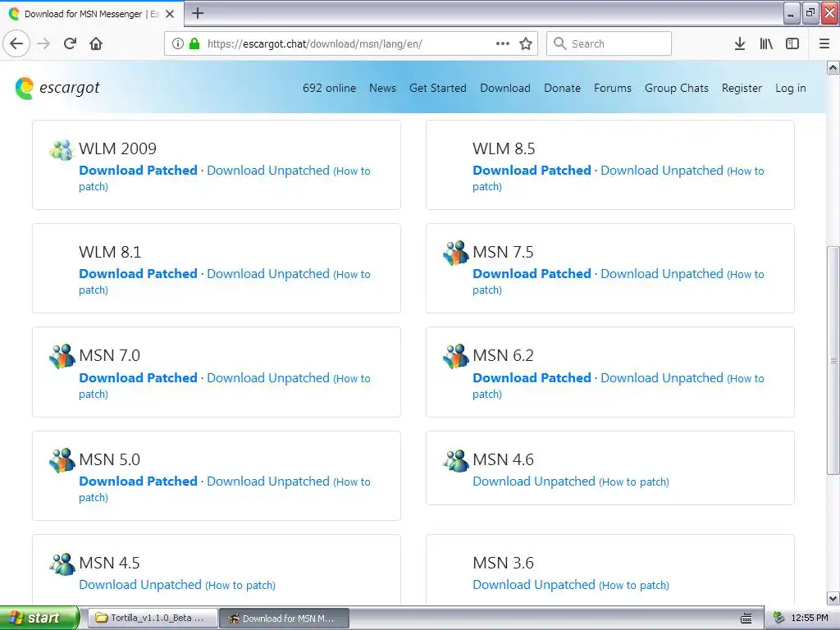Screen dimensions: 840x630
Task: Click the MSN 7.5 buddy icon
Action: [456, 253]
